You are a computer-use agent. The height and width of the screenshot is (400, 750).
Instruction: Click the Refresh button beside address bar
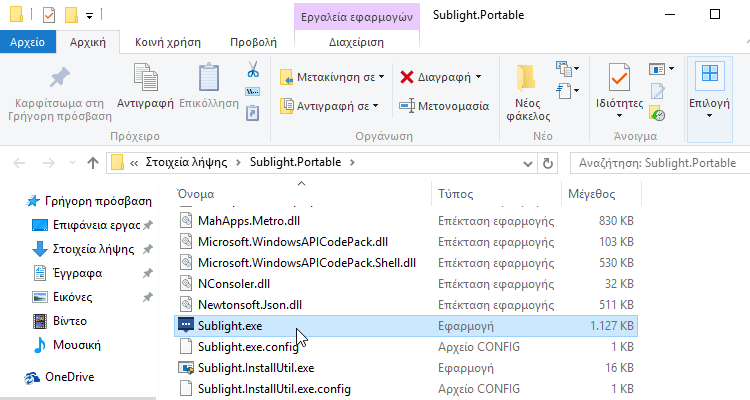click(x=548, y=163)
